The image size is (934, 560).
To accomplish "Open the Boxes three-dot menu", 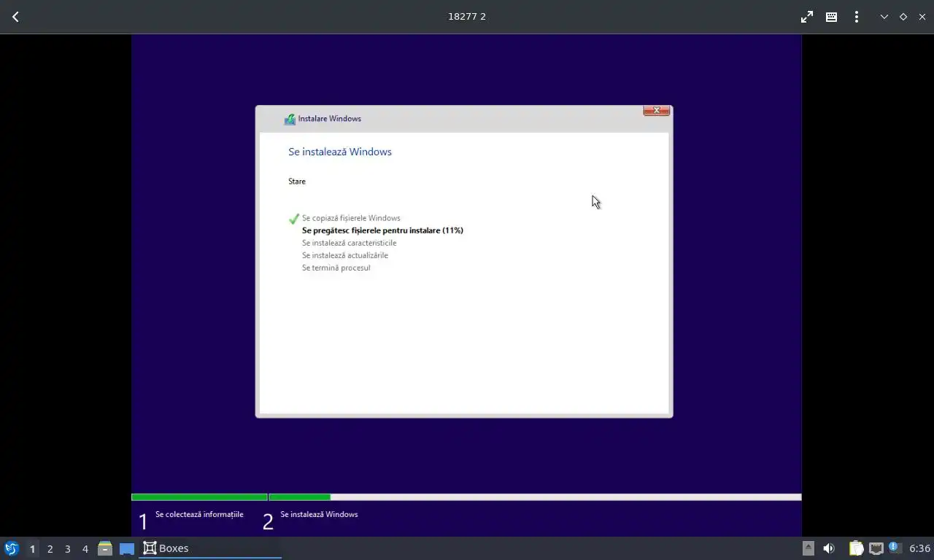I will [856, 16].
